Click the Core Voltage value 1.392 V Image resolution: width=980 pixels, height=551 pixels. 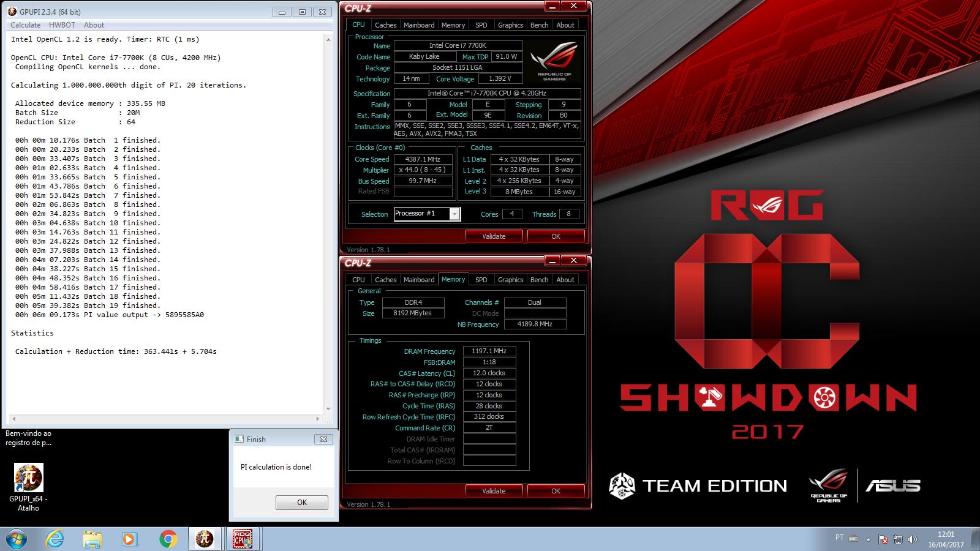(x=500, y=79)
